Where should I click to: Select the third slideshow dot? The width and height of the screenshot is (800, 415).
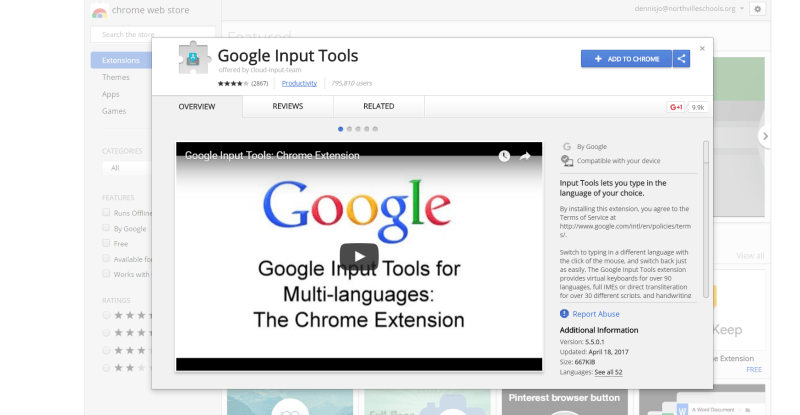(358, 129)
